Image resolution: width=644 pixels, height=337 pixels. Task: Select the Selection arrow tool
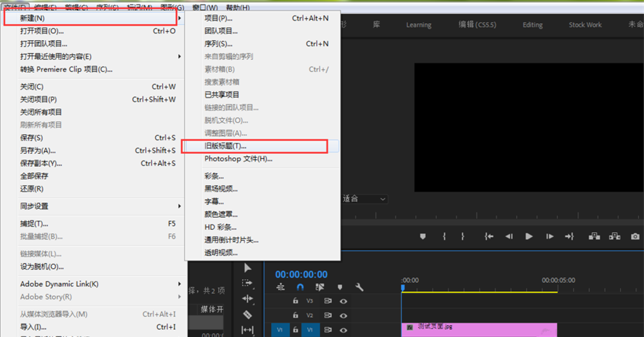(247, 268)
